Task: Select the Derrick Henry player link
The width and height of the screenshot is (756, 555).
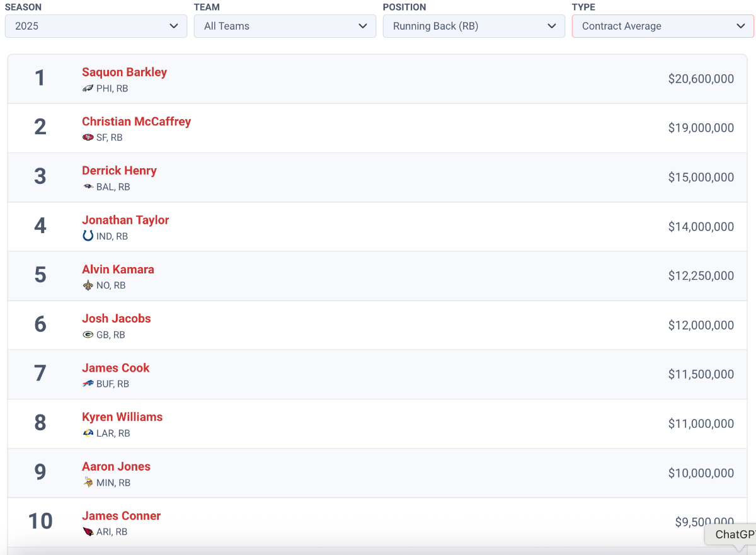Action: click(119, 171)
